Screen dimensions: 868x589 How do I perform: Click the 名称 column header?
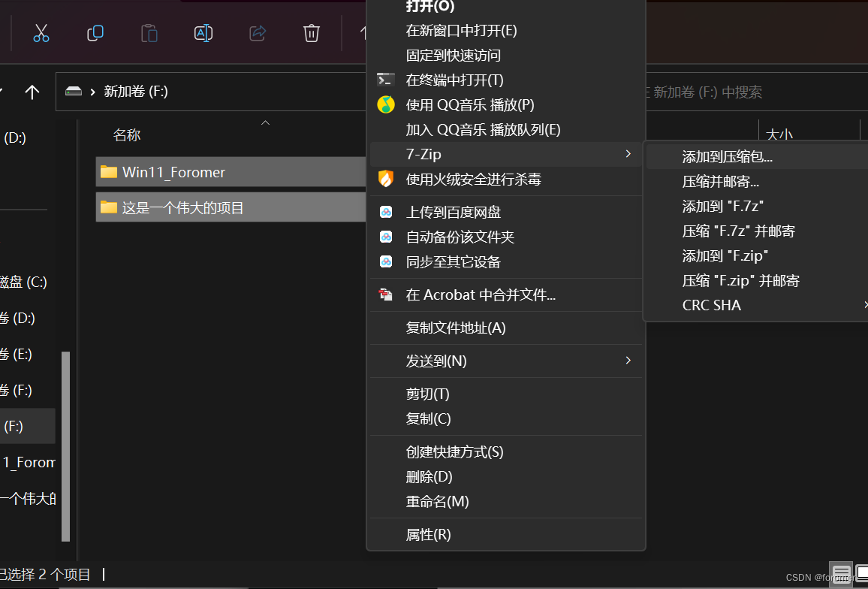(127, 135)
